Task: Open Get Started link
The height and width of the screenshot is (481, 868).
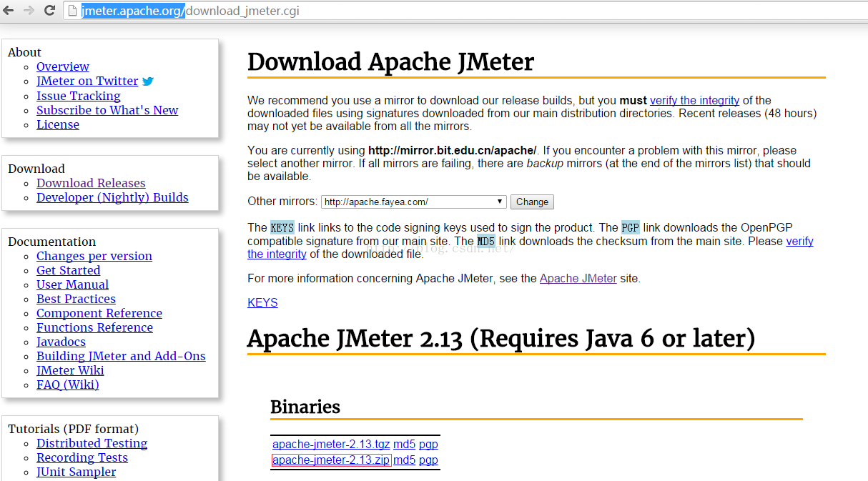Action: coord(69,270)
